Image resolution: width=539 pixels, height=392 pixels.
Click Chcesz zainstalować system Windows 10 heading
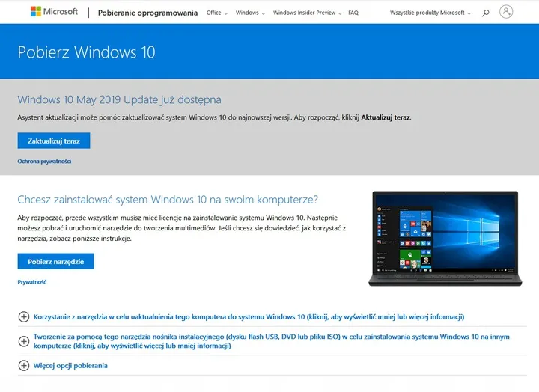168,200
